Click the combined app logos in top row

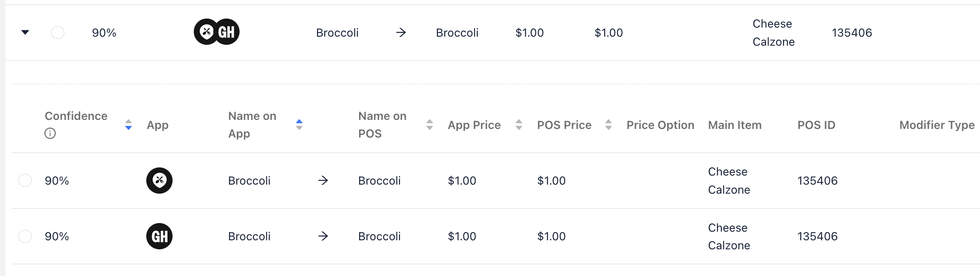216,32
